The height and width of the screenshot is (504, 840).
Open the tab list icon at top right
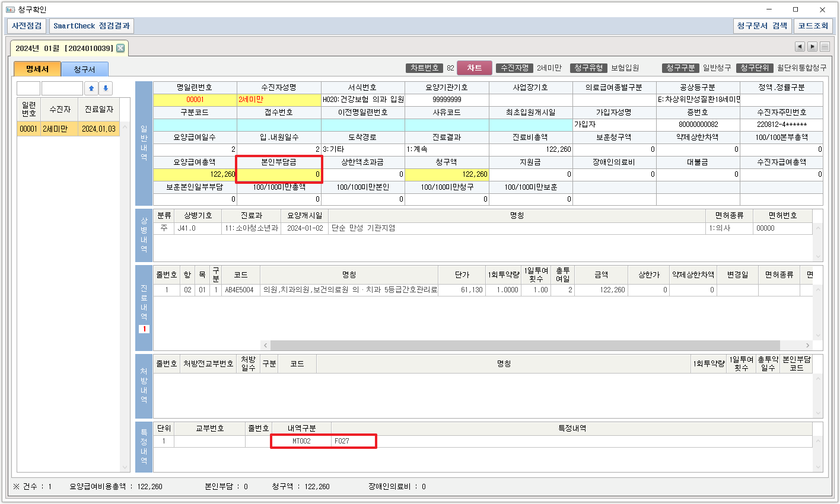[x=825, y=47]
